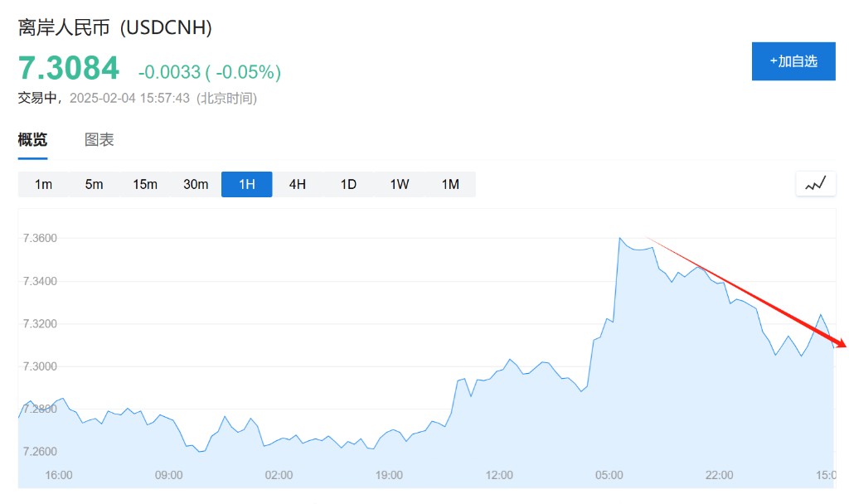Show the 1D daily chart
This screenshot has width=849, height=504.
348,184
